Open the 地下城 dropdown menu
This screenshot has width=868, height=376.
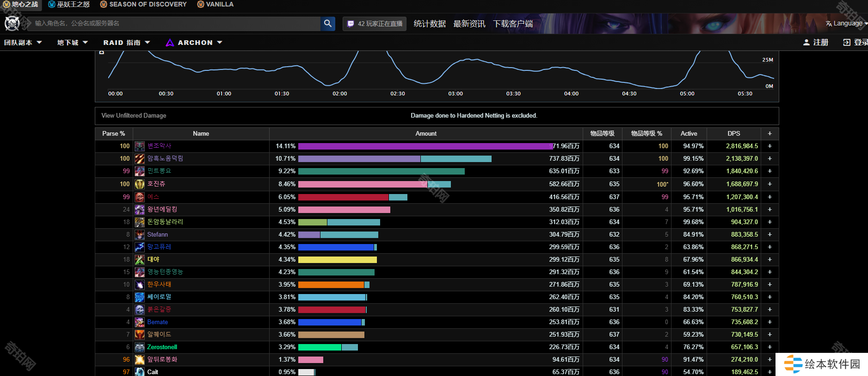click(72, 43)
